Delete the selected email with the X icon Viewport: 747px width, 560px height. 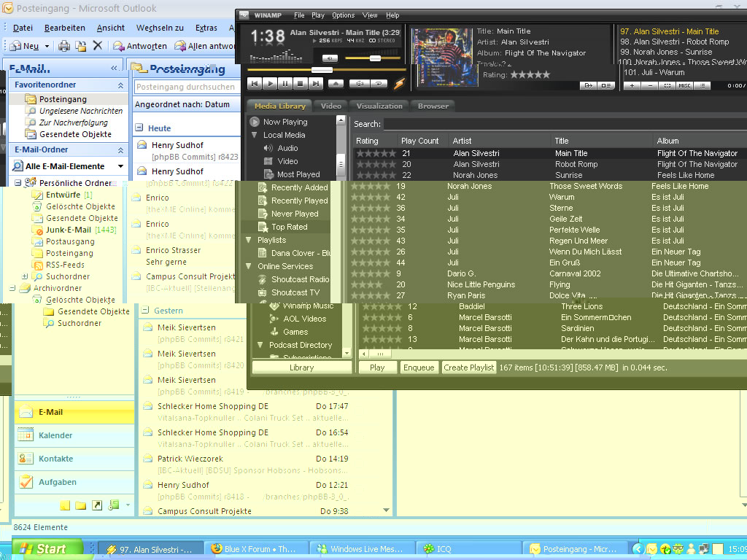click(x=98, y=46)
